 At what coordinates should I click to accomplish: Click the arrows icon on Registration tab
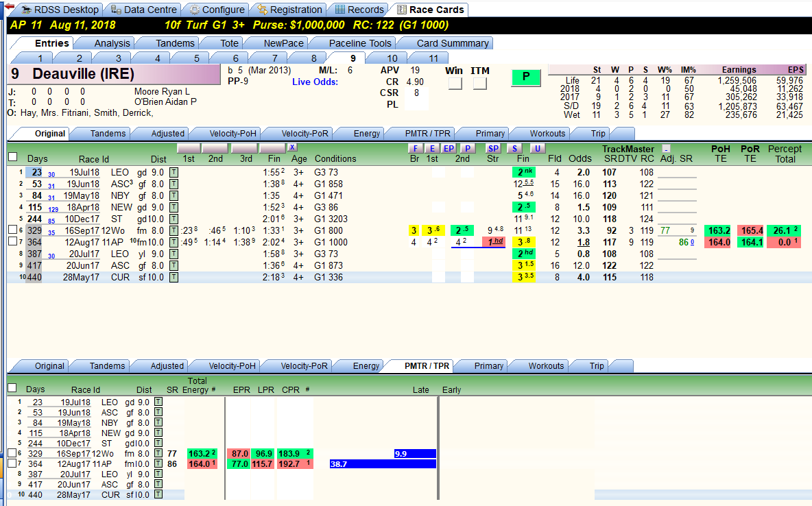(262, 10)
